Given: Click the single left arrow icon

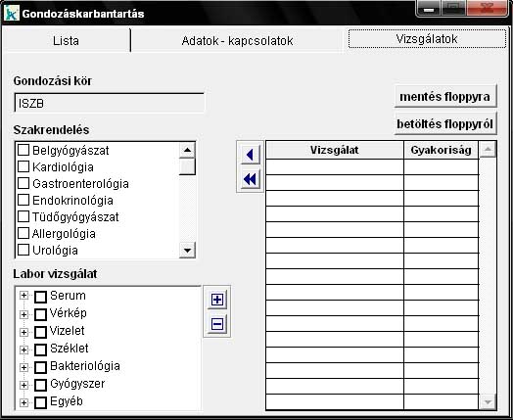Looking at the screenshot, I should pyautogui.click(x=251, y=155).
